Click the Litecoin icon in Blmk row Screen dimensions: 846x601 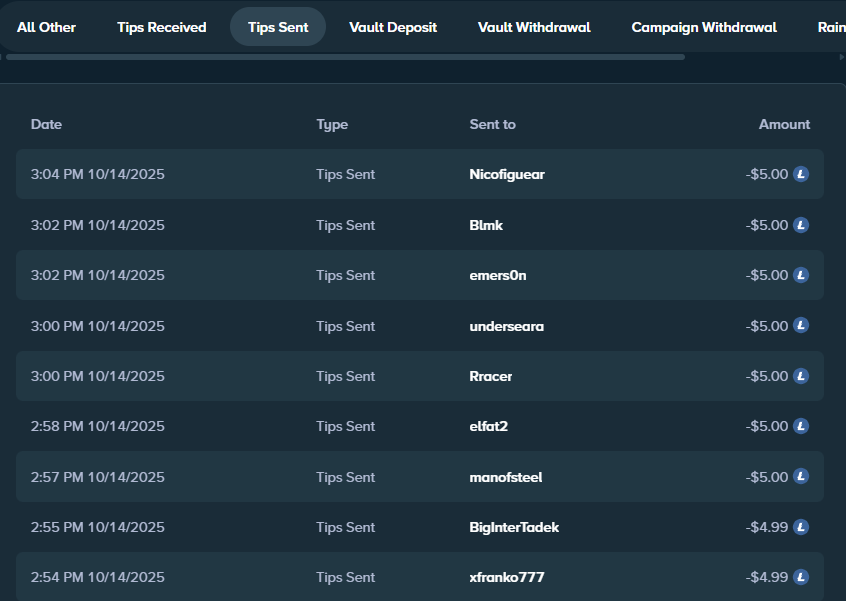coord(801,225)
